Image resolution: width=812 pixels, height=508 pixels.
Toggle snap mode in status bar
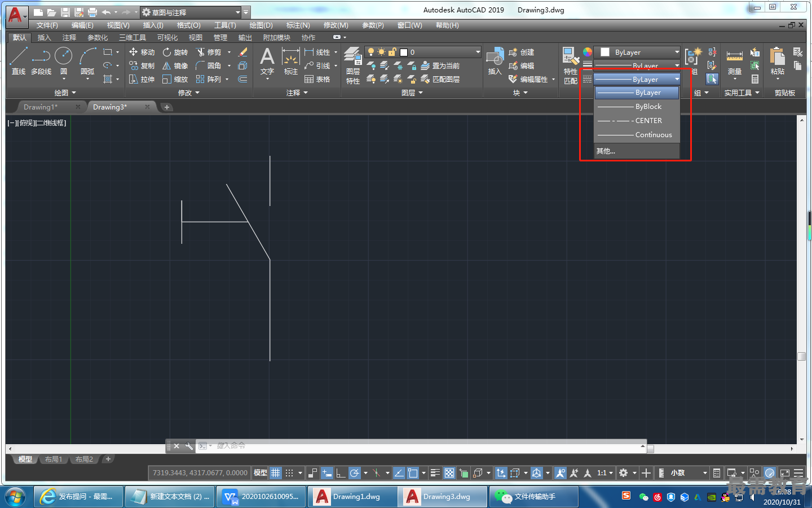tap(289, 473)
